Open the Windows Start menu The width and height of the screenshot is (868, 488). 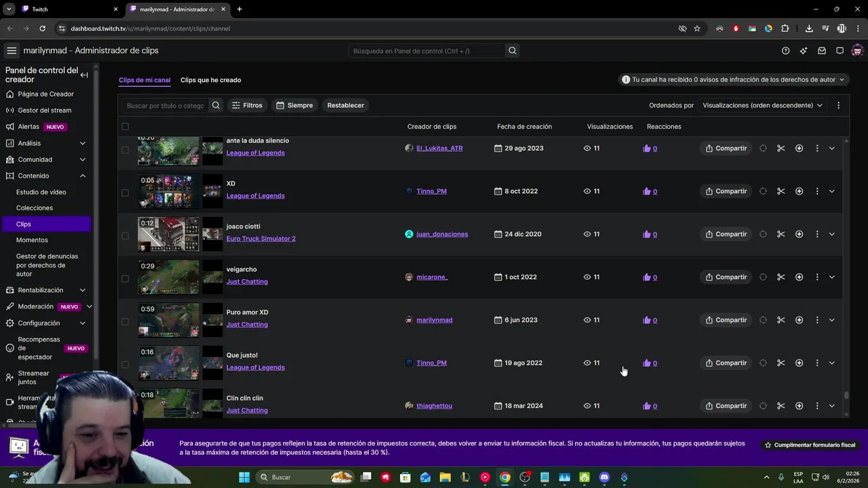pos(244,477)
